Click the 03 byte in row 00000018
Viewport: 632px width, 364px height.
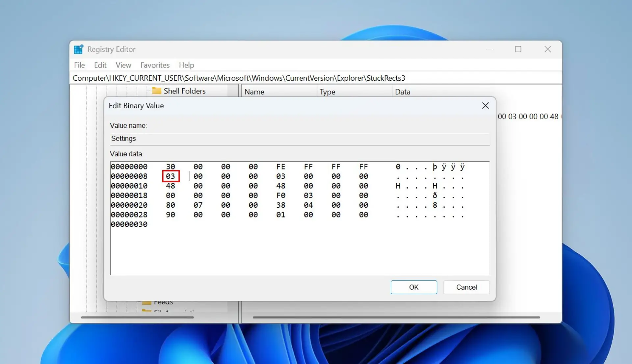click(x=308, y=195)
